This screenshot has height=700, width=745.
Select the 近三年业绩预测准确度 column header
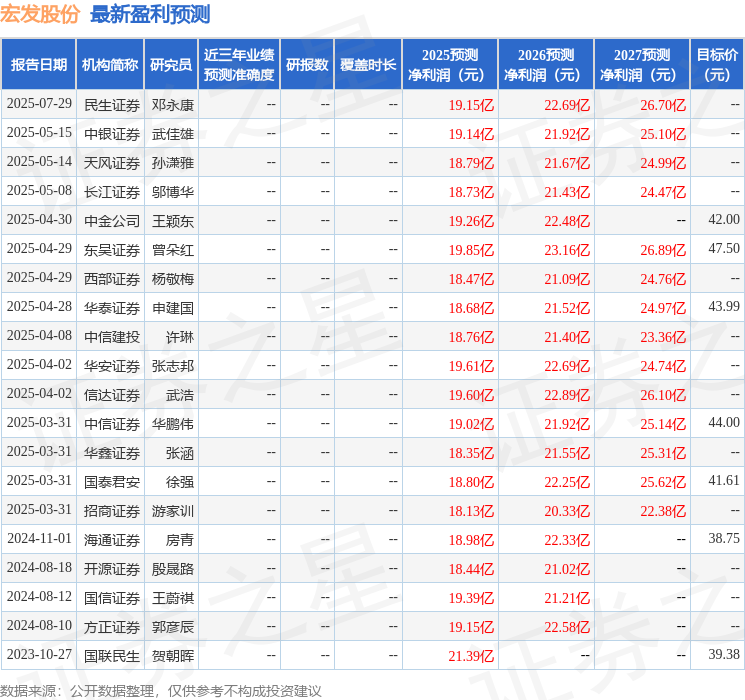click(238, 65)
